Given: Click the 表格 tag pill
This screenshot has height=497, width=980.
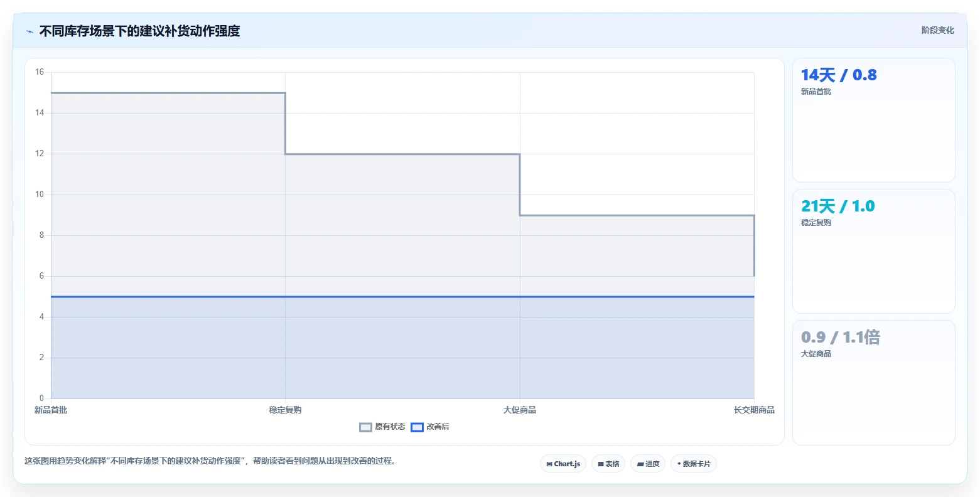Looking at the screenshot, I should pyautogui.click(x=608, y=464).
